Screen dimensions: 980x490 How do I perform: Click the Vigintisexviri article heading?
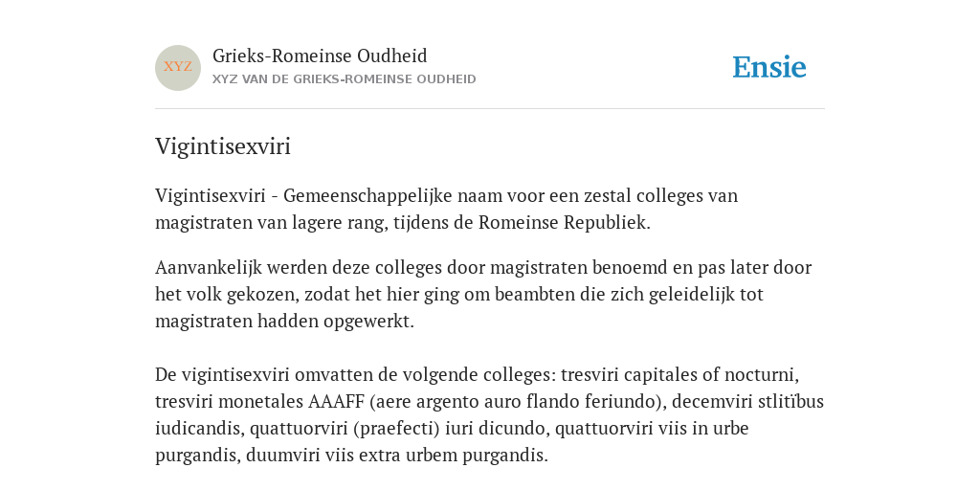[223, 146]
